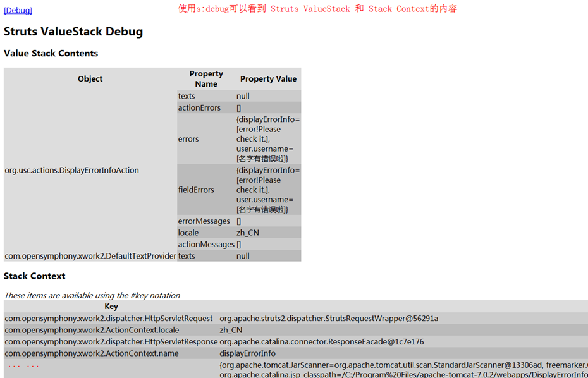
Task: Click the fieldErrors row property value
Action: [269, 190]
